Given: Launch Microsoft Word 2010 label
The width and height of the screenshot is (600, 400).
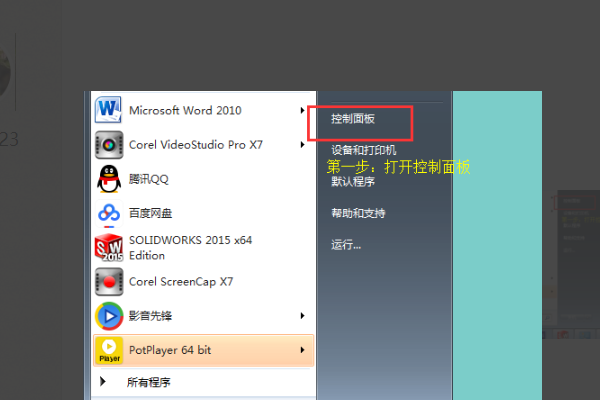Looking at the screenshot, I should tap(185, 110).
